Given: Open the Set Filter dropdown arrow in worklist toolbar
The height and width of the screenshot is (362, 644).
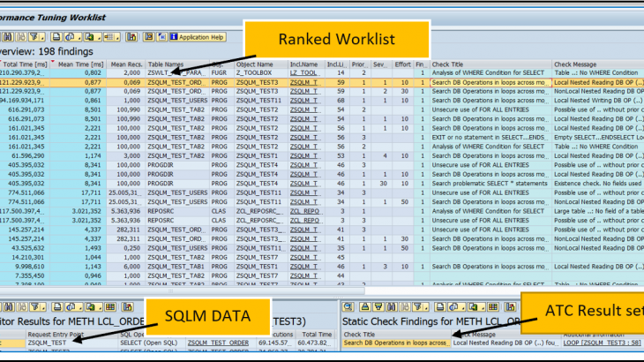Looking at the screenshot, I should tap(42, 38).
